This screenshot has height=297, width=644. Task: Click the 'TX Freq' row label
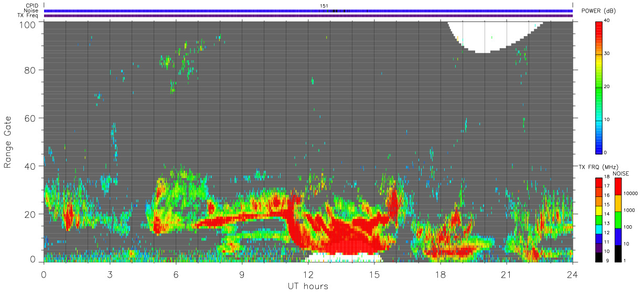28,15
